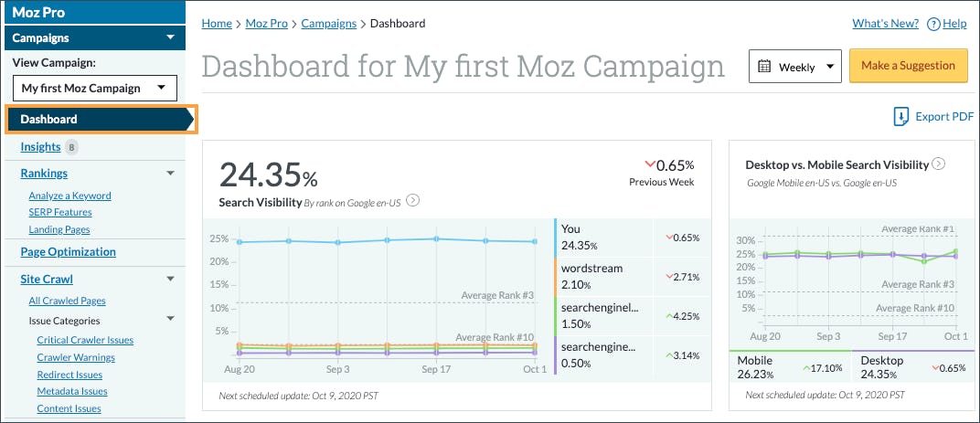Open Page Optimization in sidebar
980x423 pixels.
coord(68,252)
